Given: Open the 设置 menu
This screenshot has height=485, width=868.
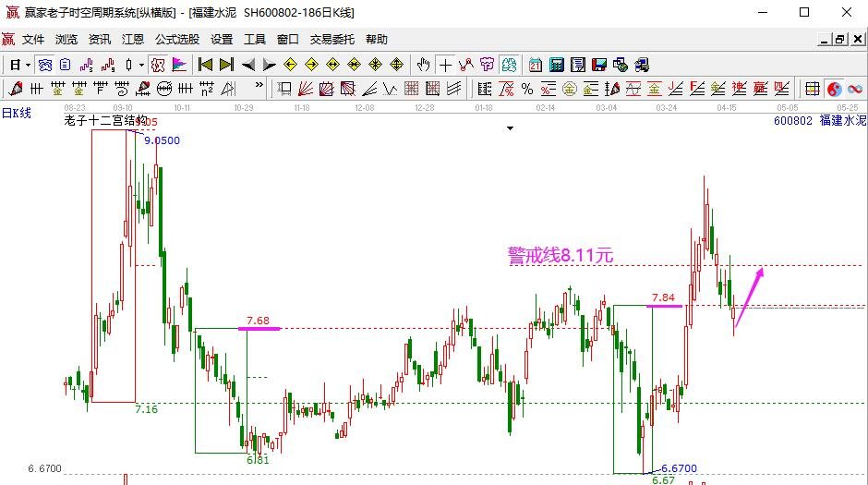Looking at the screenshot, I should (x=222, y=40).
